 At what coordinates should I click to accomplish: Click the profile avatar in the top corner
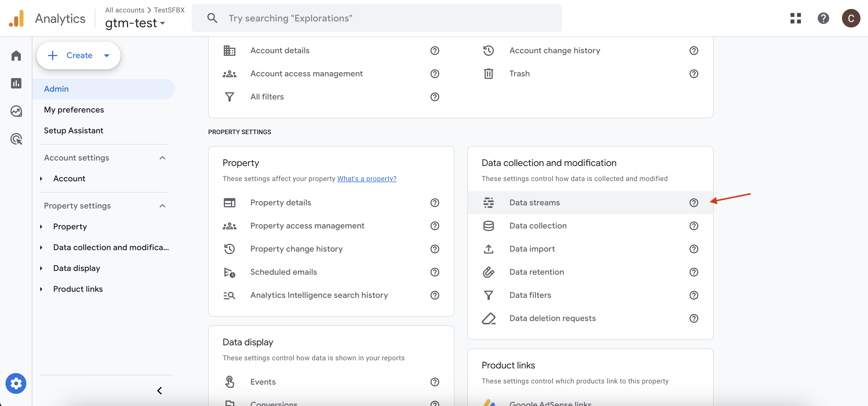click(851, 19)
